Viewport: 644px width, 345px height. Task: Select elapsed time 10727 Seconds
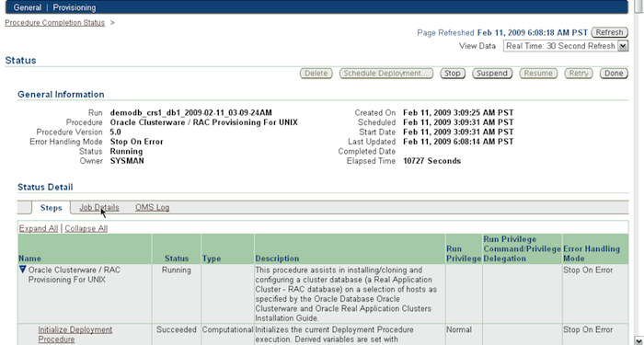tap(431, 161)
